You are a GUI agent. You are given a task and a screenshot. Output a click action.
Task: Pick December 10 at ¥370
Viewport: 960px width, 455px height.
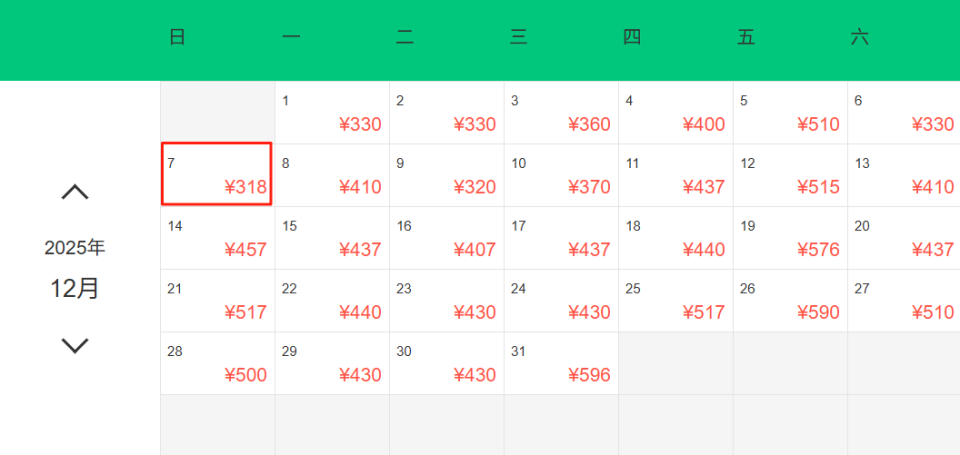[561, 175]
